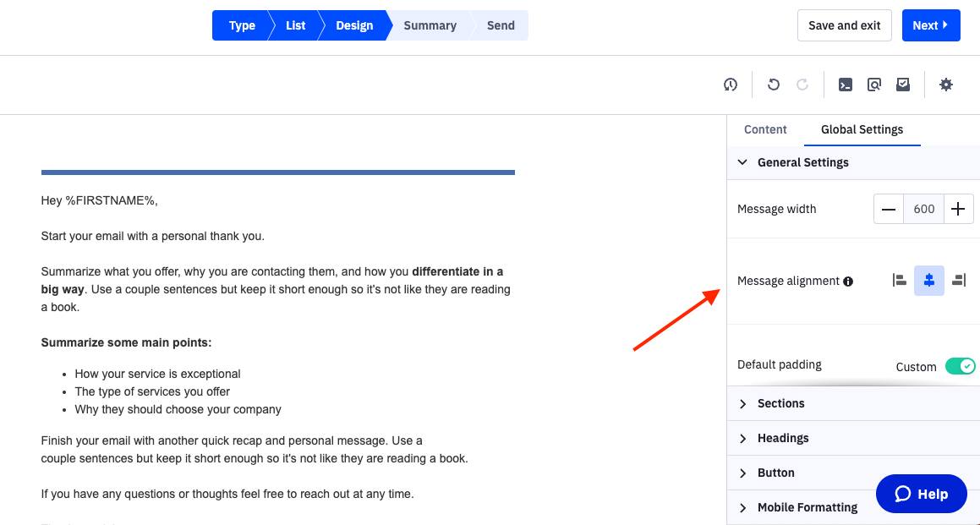Click the send test email icon
980x525 pixels.
pyautogui.click(x=903, y=85)
